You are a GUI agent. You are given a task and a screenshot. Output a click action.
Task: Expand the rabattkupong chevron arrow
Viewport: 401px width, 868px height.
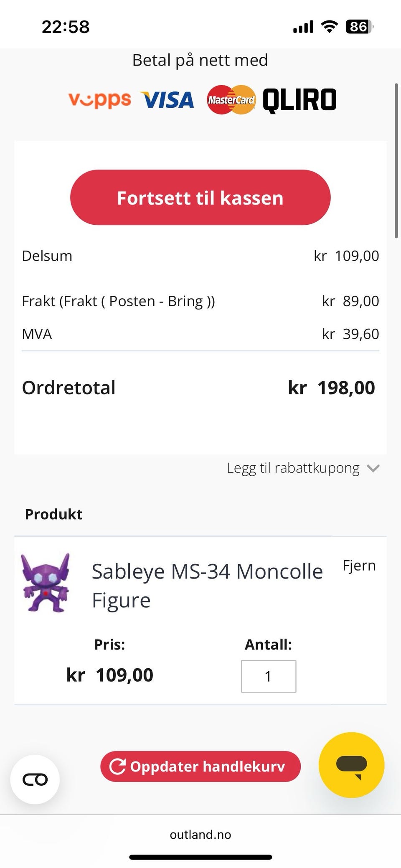pyautogui.click(x=373, y=468)
